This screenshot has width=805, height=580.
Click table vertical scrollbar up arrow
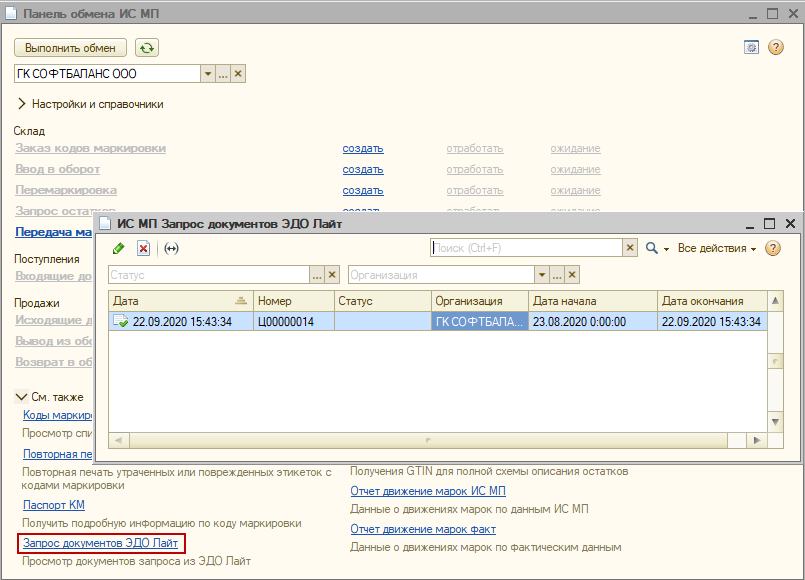(x=775, y=301)
